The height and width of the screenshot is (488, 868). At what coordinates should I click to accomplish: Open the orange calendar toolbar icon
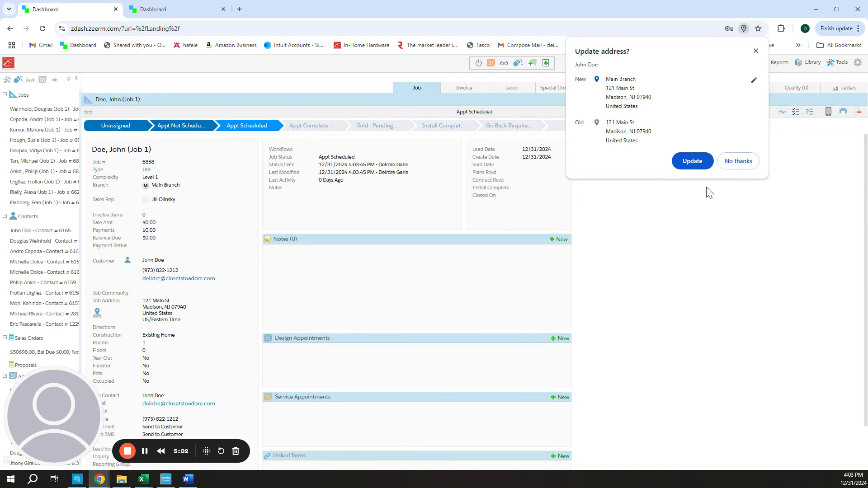pos(491,63)
